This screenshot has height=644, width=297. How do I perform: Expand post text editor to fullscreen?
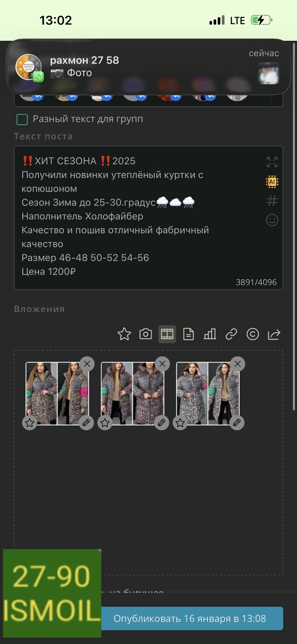(x=272, y=162)
